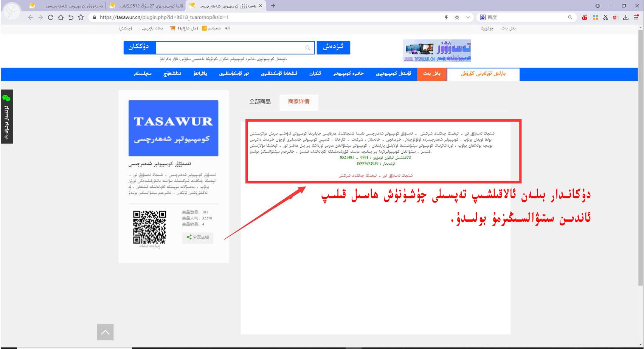The image size is (644, 349).
Task: Open the browser hamburger main menu
Action: click(636, 17)
